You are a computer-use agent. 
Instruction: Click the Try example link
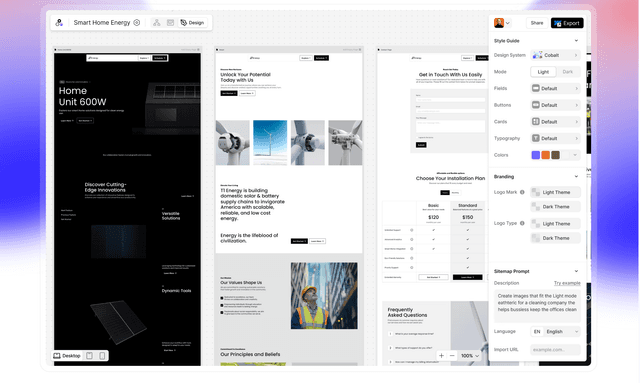pos(567,283)
